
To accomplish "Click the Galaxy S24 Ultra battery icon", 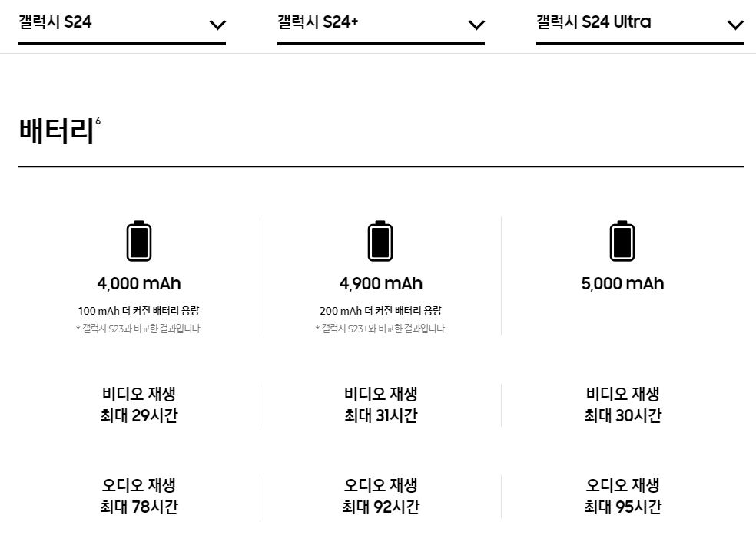I will 621,239.
